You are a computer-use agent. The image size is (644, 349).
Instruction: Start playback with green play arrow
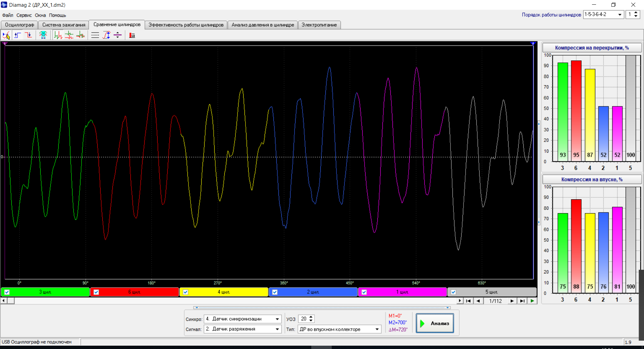tap(532, 301)
